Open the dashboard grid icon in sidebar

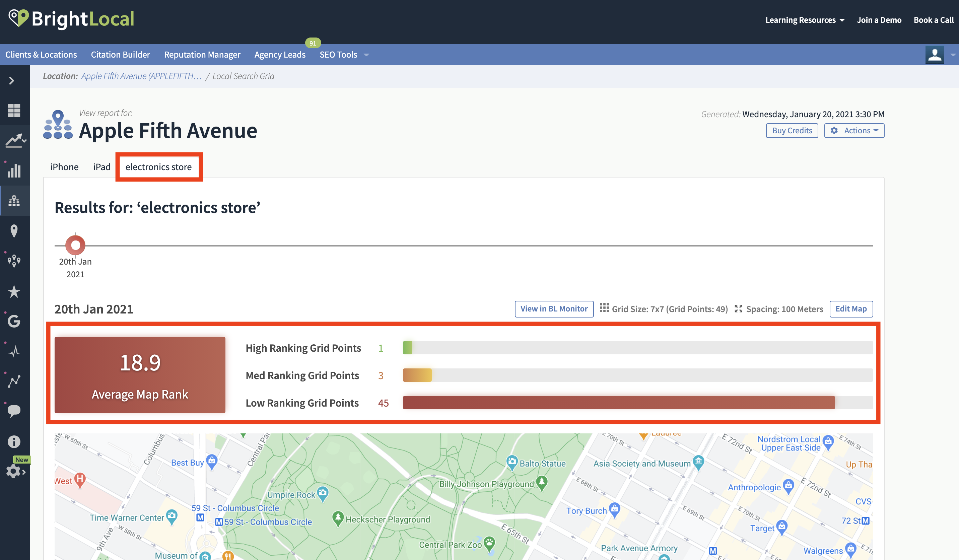click(x=14, y=110)
